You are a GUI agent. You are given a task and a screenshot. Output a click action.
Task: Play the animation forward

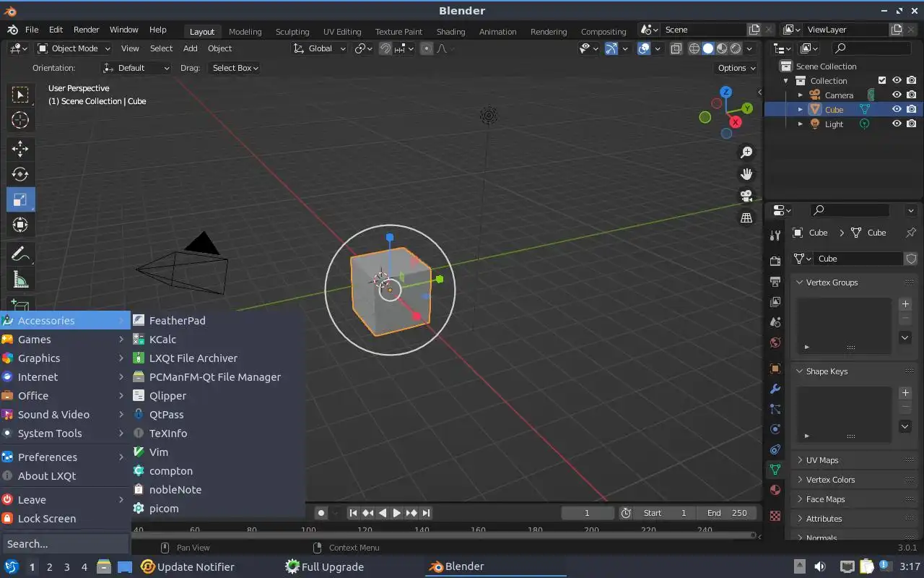click(396, 513)
